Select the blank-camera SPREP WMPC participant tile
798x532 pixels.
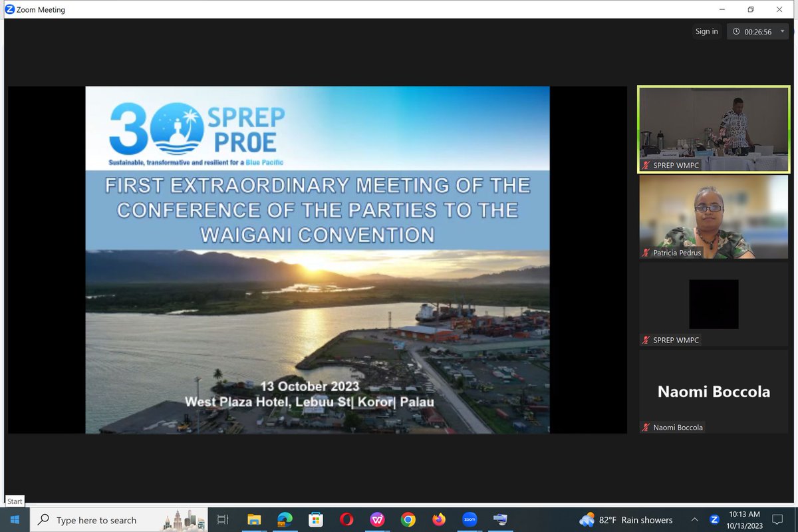[714, 304]
